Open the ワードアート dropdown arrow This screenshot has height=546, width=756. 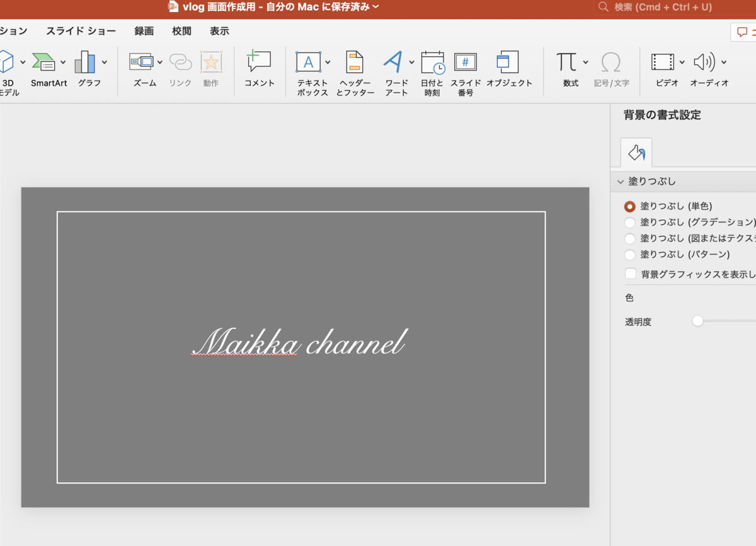coord(411,62)
